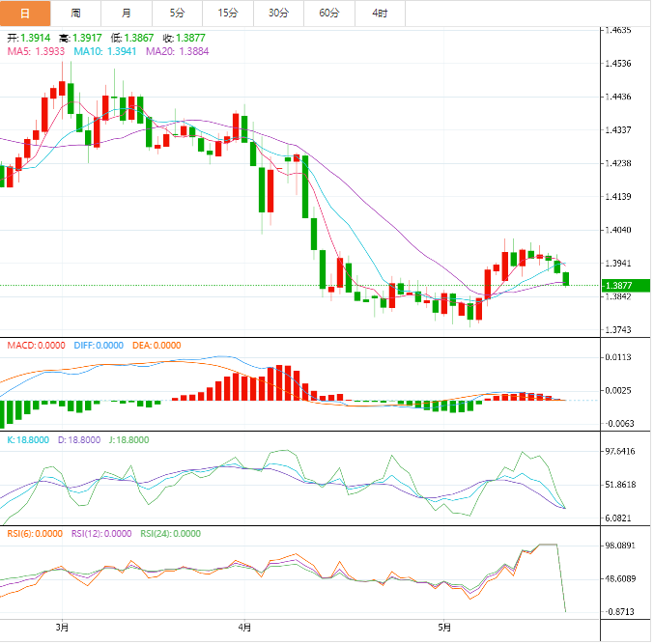This screenshot has height=644, width=654.
Task: Click the MA20: 1.3884 indicator label
Action: pyautogui.click(x=177, y=52)
